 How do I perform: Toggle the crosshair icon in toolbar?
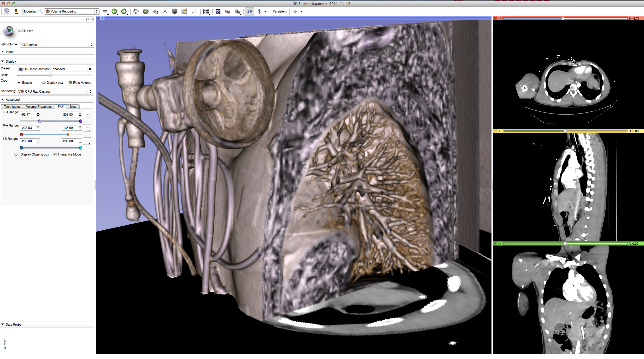click(x=295, y=11)
